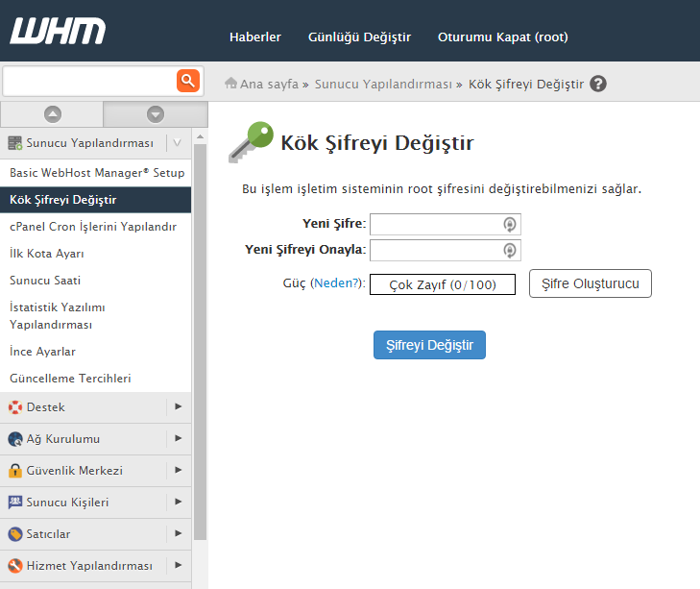
Task: Collapse the Sunucu Yapılandırması section
Action: [177, 143]
